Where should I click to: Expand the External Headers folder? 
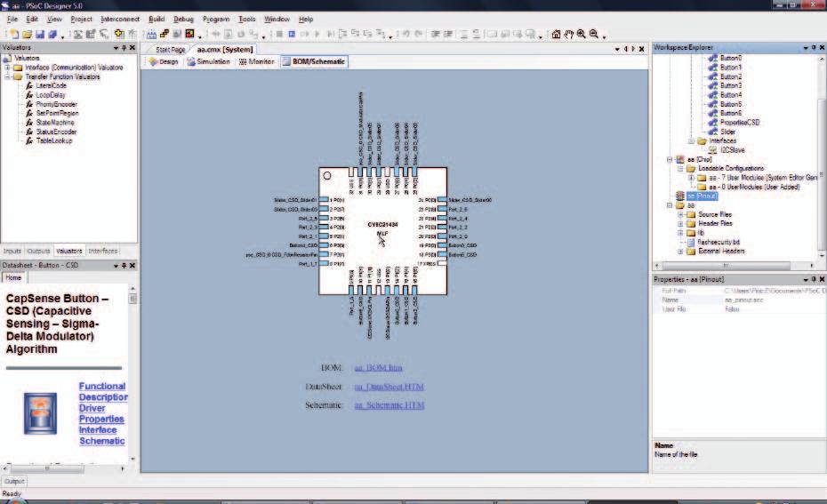(x=680, y=252)
